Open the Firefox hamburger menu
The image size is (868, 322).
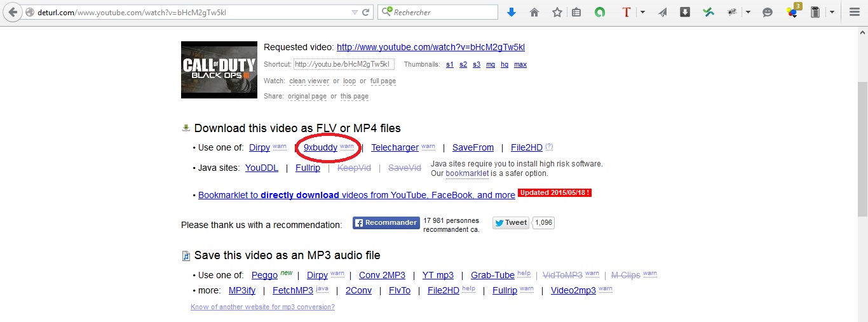855,12
